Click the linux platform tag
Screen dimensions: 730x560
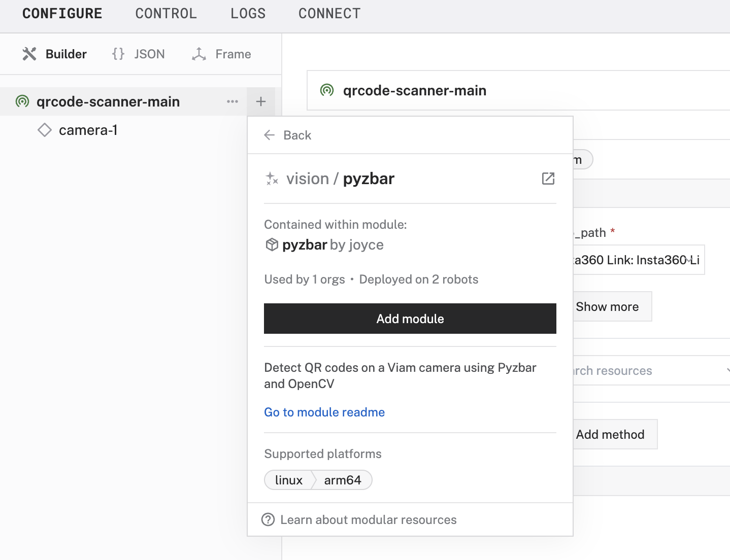288,480
